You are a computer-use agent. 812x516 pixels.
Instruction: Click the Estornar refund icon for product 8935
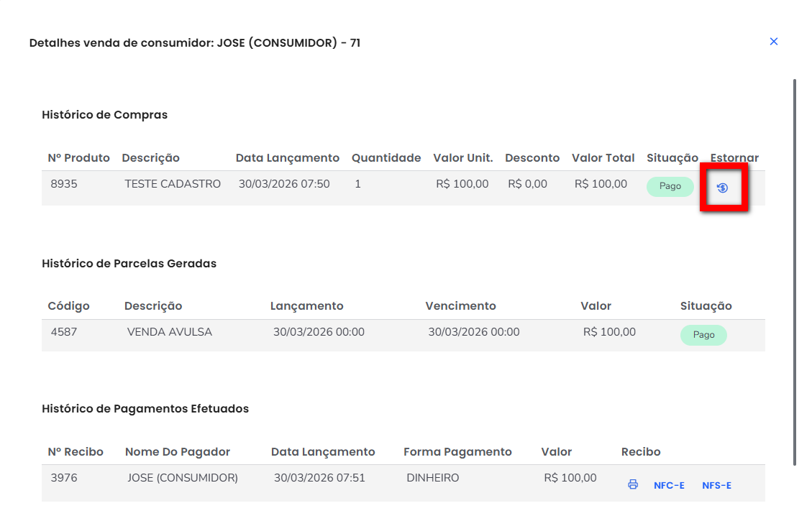tap(723, 188)
